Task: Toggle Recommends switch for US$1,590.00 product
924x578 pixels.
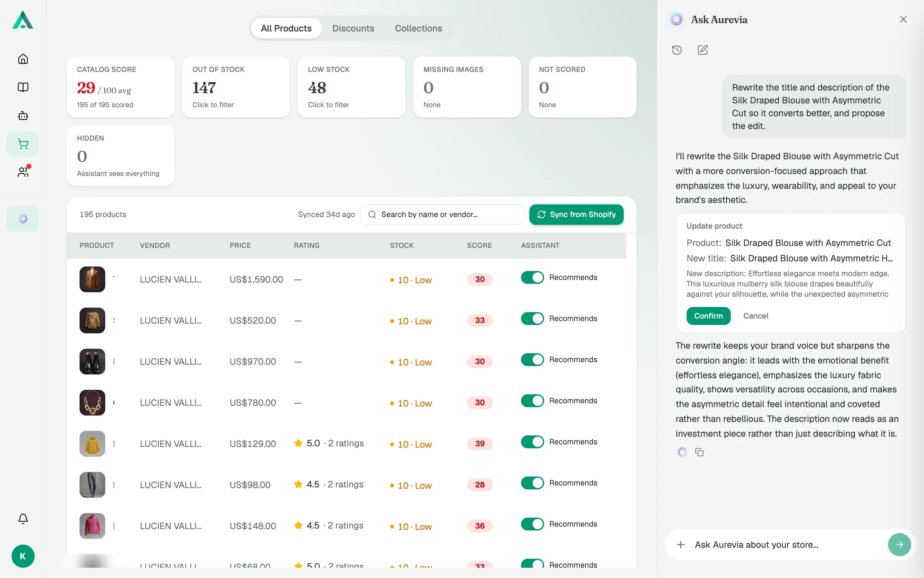Action: click(532, 277)
